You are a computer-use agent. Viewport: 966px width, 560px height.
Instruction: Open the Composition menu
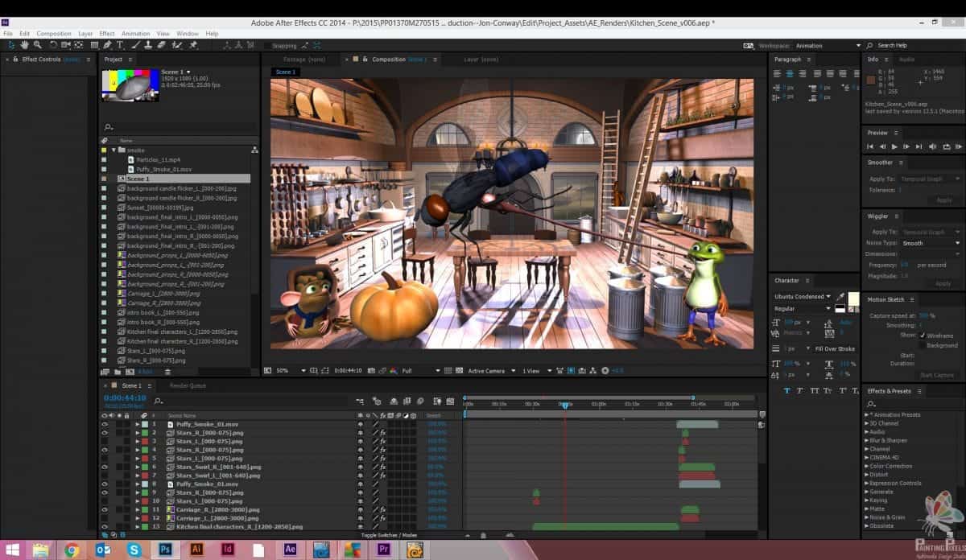pyautogui.click(x=54, y=34)
